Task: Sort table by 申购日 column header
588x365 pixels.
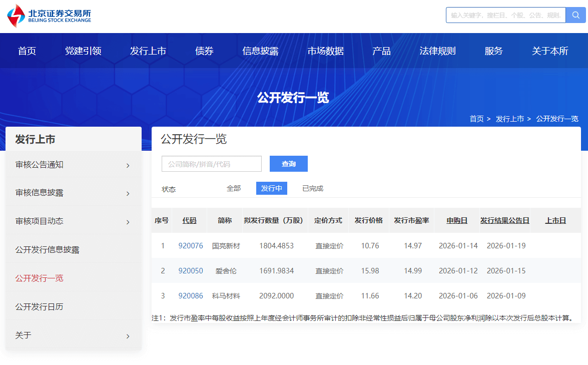Action: tap(457, 220)
